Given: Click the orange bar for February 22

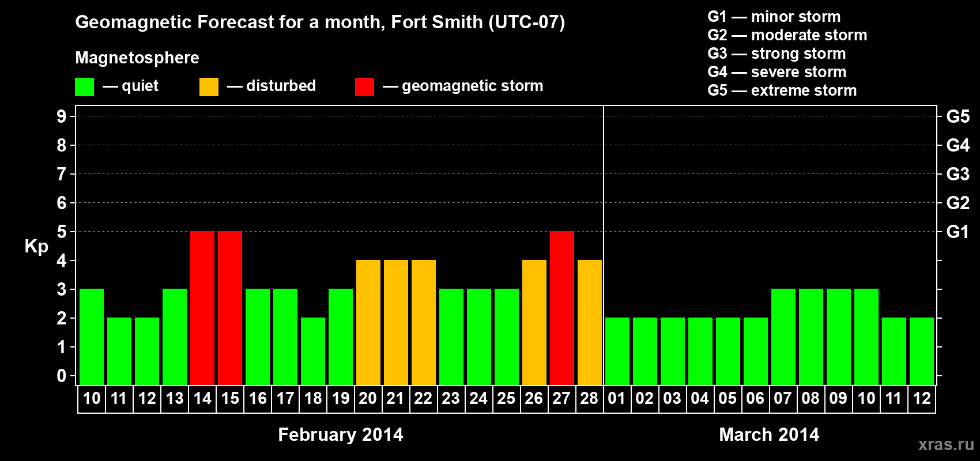Looking at the screenshot, I should (x=424, y=322).
